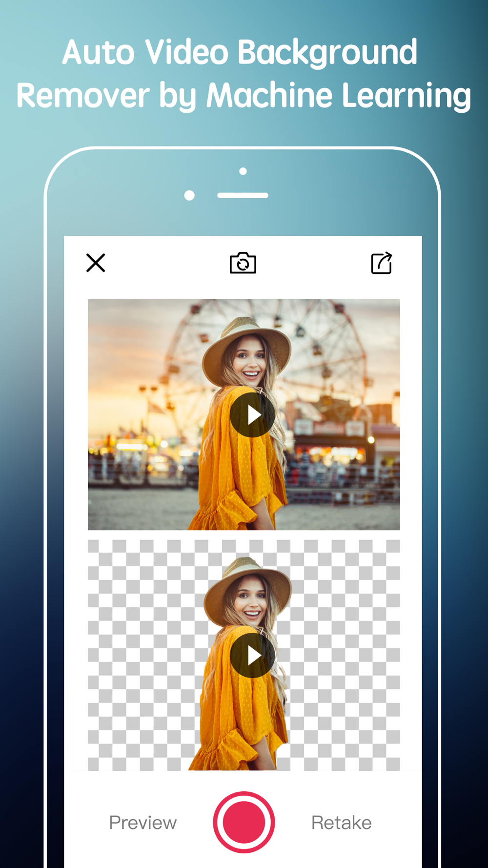Tap the share/export icon
The image size is (488, 868).
[382, 263]
